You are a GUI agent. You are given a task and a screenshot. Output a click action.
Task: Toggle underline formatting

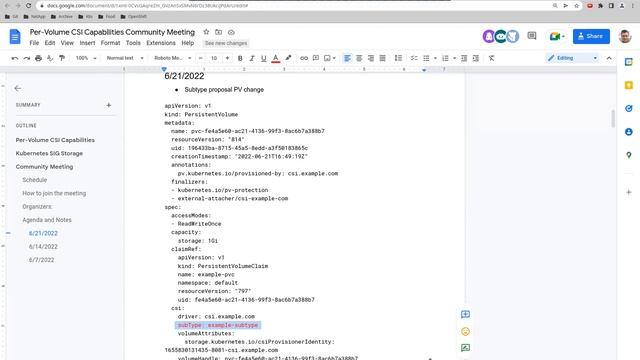[264, 58]
